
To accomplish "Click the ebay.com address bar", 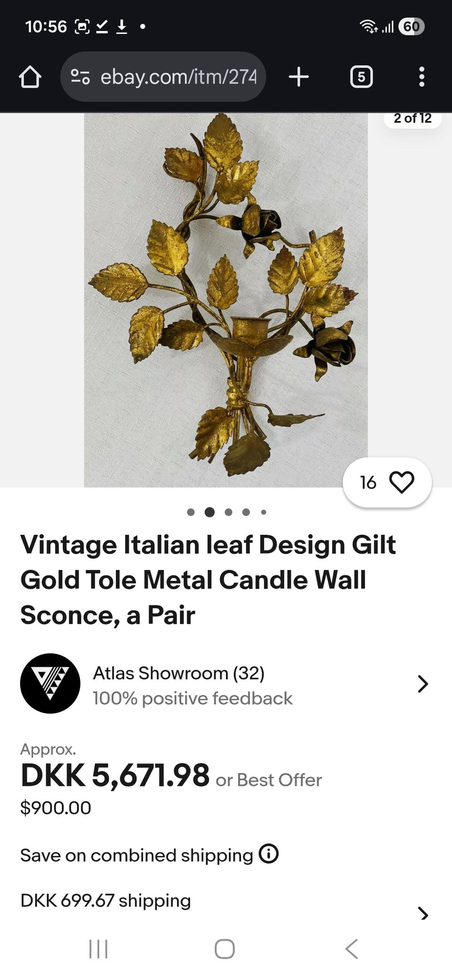I will (x=163, y=77).
